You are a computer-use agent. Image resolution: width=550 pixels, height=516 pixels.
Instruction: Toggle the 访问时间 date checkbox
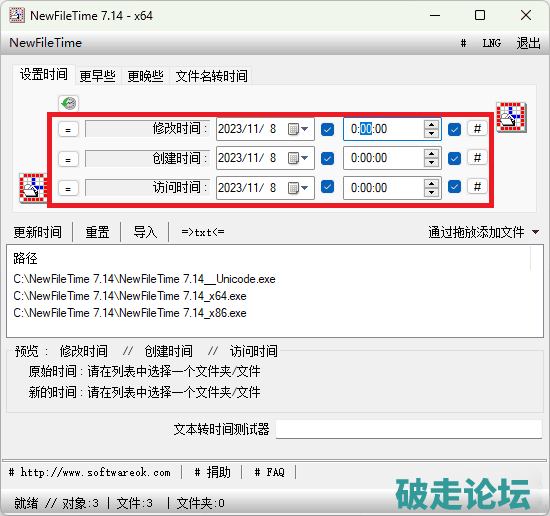pyautogui.click(x=327, y=187)
